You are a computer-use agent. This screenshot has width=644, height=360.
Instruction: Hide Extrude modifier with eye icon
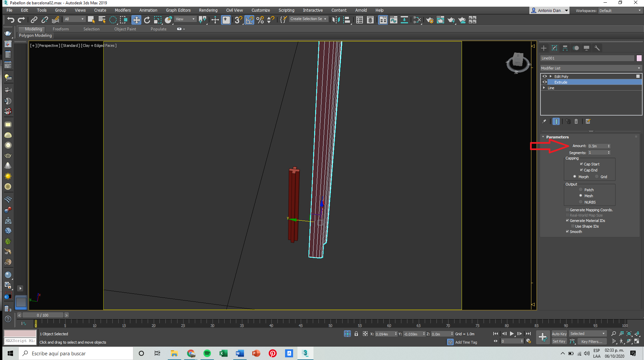[545, 82]
